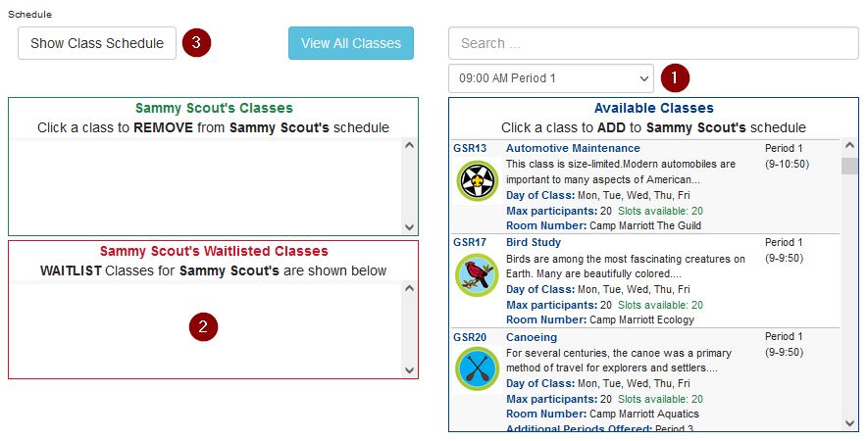Click the Automotive Maintenance merit badge icon
The width and height of the screenshot is (868, 441).
(478, 181)
